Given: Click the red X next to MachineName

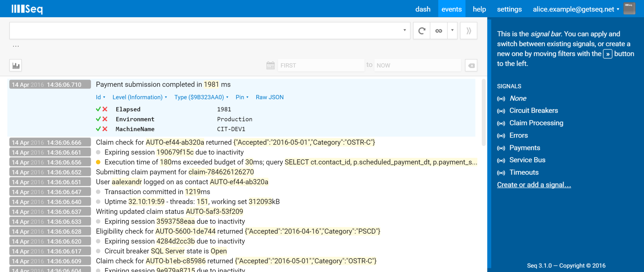Looking at the screenshot, I should (x=105, y=129).
